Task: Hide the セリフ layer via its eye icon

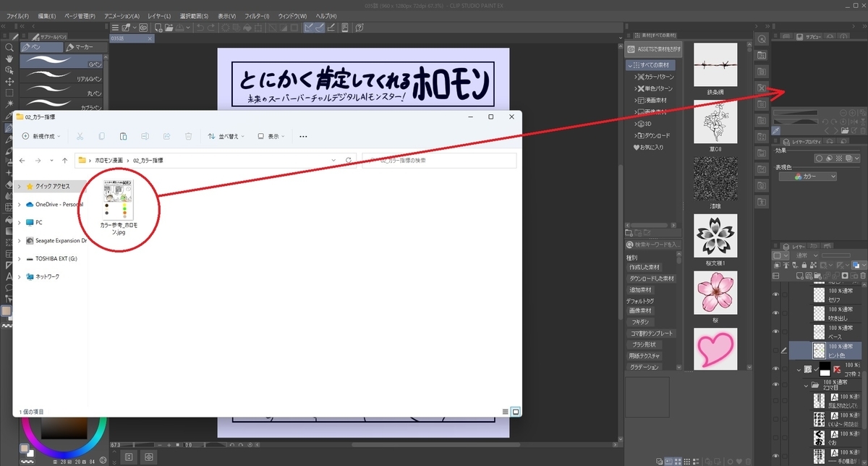Action: click(x=775, y=294)
